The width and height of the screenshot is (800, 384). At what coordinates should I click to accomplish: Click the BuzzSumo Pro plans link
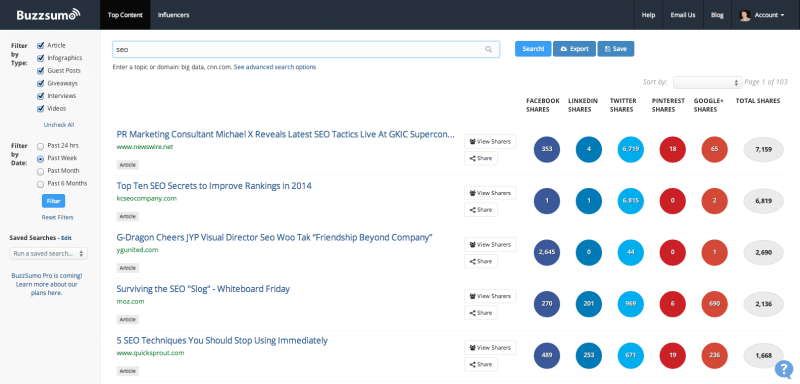(x=47, y=285)
